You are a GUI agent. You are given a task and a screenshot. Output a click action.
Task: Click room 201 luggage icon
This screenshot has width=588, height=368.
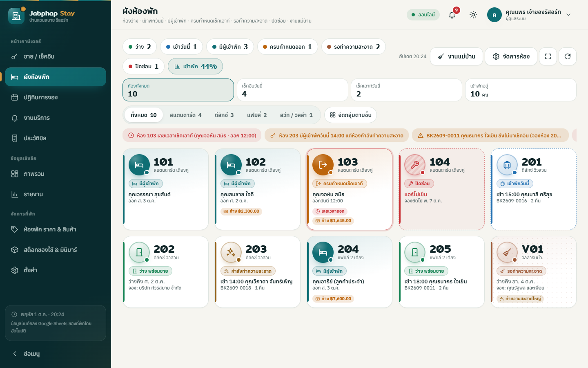tap(507, 165)
